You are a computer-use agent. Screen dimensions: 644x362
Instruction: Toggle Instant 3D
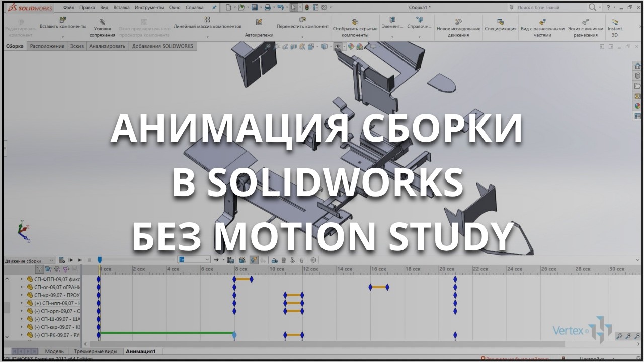[x=615, y=28]
